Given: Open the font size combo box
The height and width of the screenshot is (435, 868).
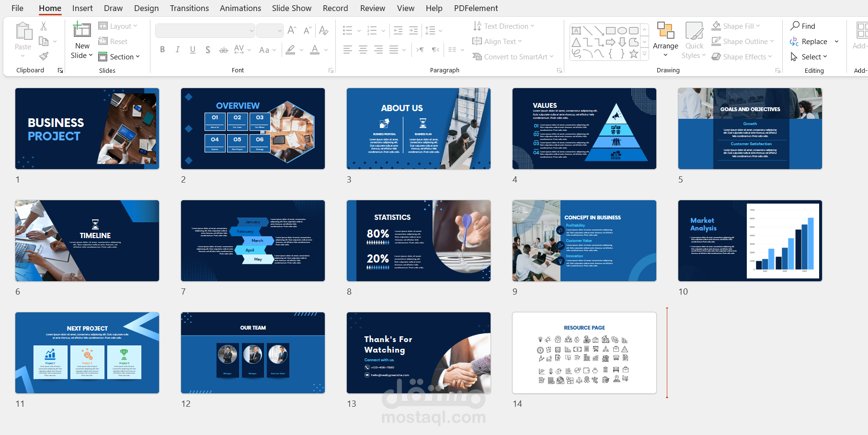Looking at the screenshot, I should (x=270, y=31).
